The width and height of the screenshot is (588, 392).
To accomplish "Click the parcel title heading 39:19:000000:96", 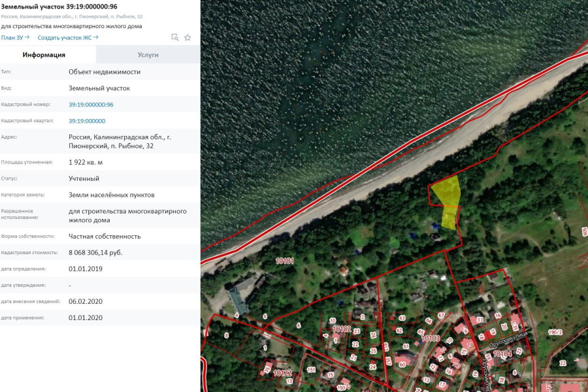I will click(x=59, y=7).
